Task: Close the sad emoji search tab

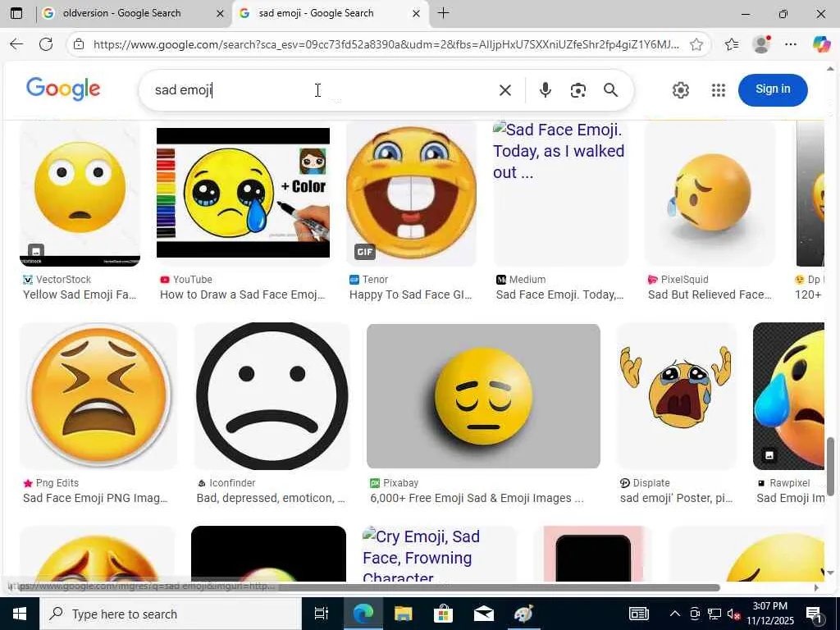Action: 416,14
